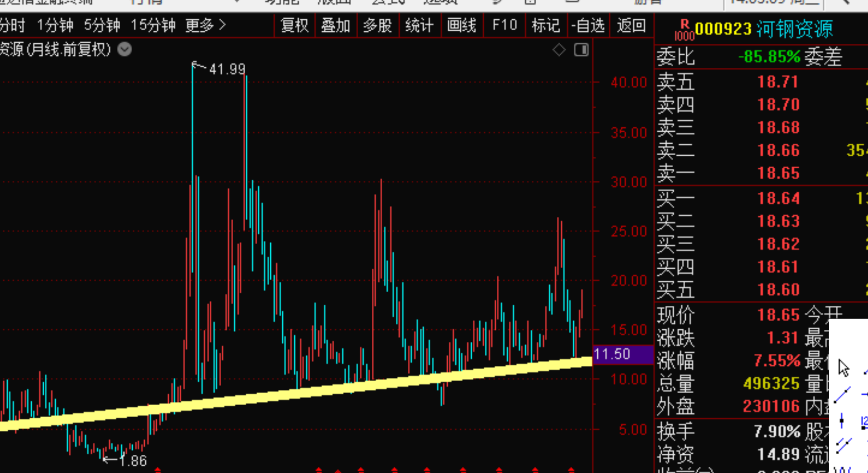This screenshot has width=868, height=473.
Task: Expand the 更多 timeframe options
Action: (x=205, y=25)
